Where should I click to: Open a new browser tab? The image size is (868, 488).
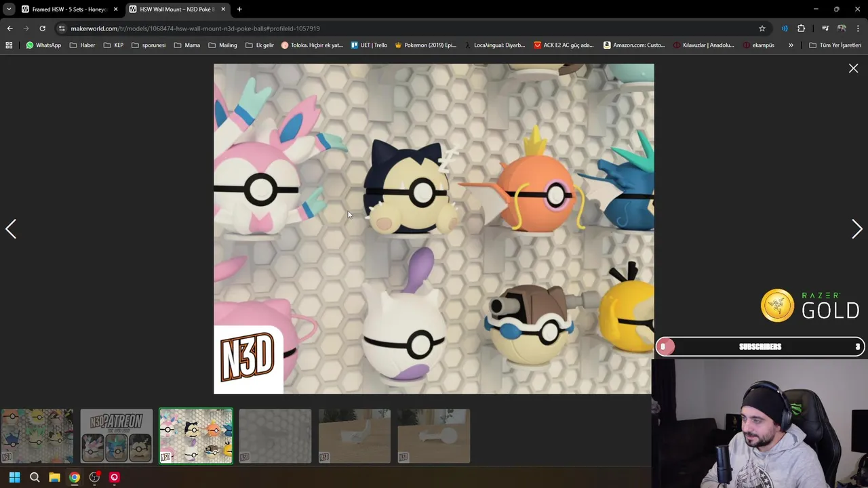[x=239, y=9]
